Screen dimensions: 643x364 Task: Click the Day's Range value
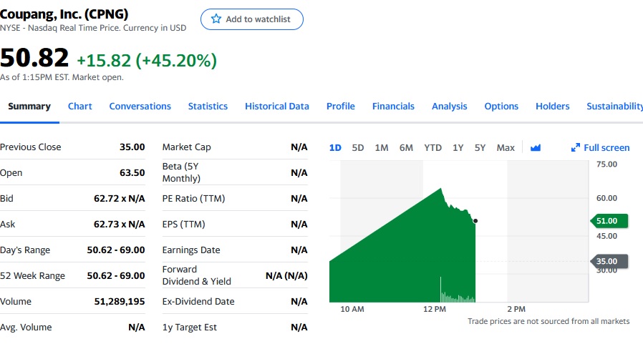[x=116, y=250]
